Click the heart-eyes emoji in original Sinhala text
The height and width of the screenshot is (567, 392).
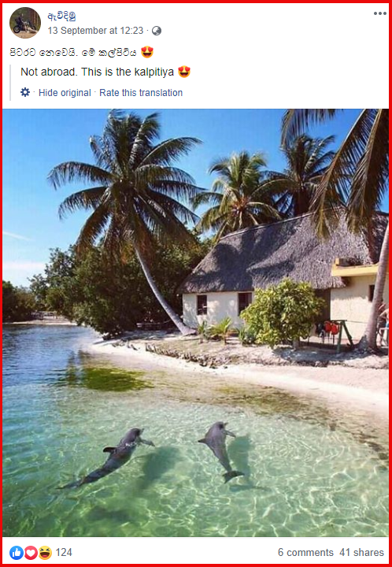click(x=147, y=53)
